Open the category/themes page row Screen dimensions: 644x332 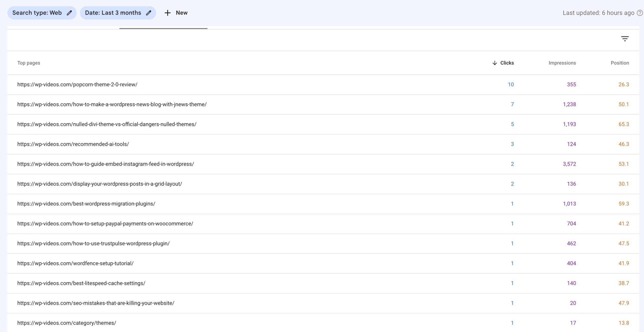click(67, 323)
